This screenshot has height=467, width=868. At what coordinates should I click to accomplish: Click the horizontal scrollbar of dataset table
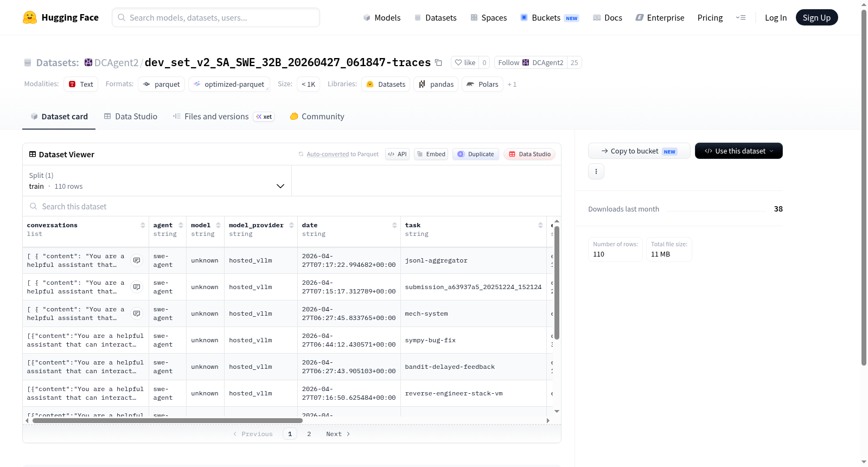[168, 420]
